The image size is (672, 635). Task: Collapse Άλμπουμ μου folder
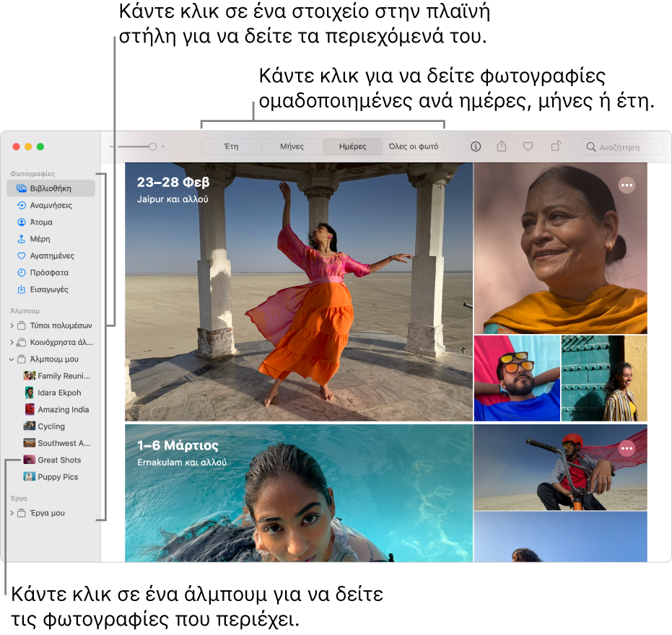pyautogui.click(x=12, y=359)
